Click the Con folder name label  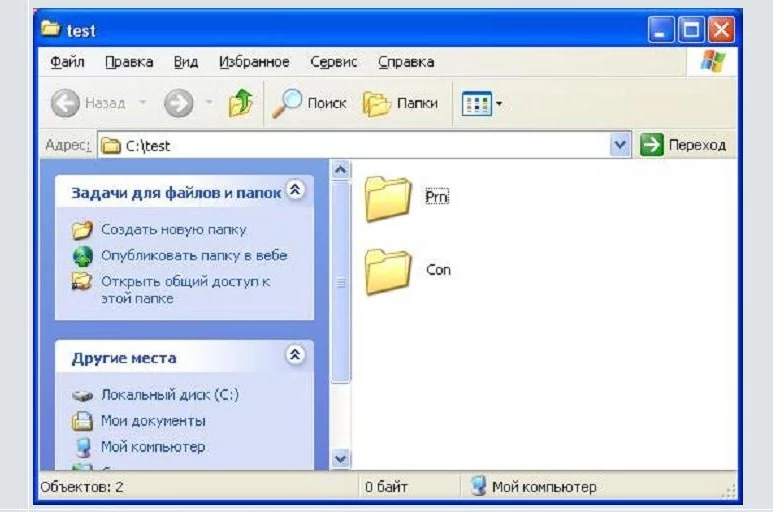[x=438, y=270]
